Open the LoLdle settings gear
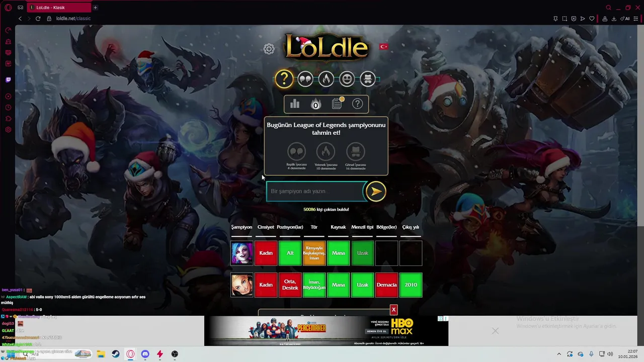The height and width of the screenshot is (362, 644). coord(269,49)
